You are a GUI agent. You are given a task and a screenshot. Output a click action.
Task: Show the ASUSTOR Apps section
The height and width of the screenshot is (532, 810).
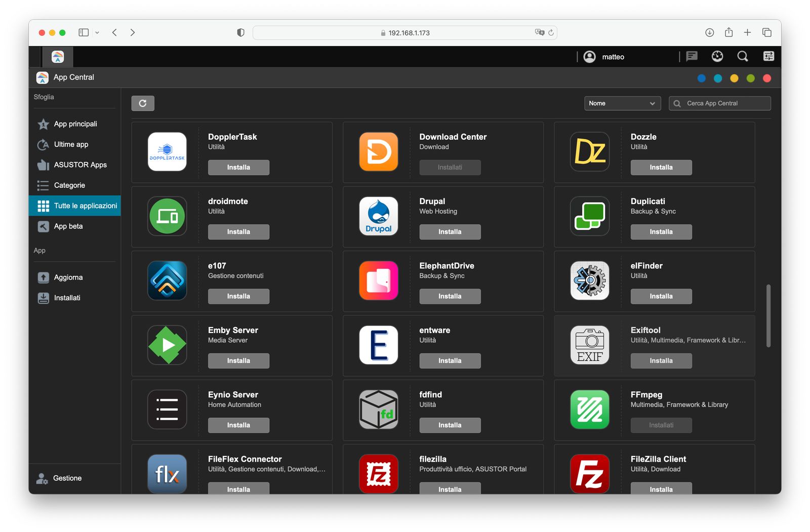pos(75,165)
